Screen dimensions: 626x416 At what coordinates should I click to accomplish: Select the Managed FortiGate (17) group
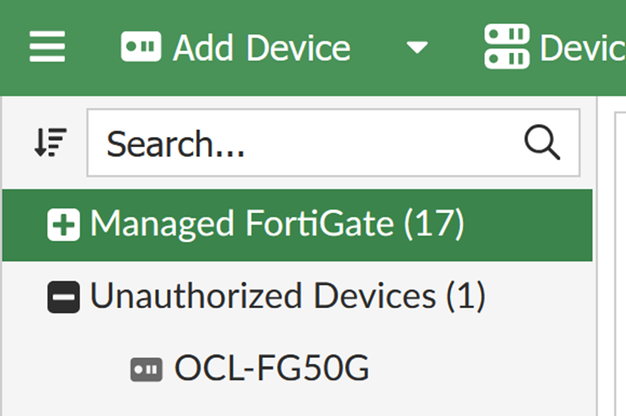click(241, 224)
